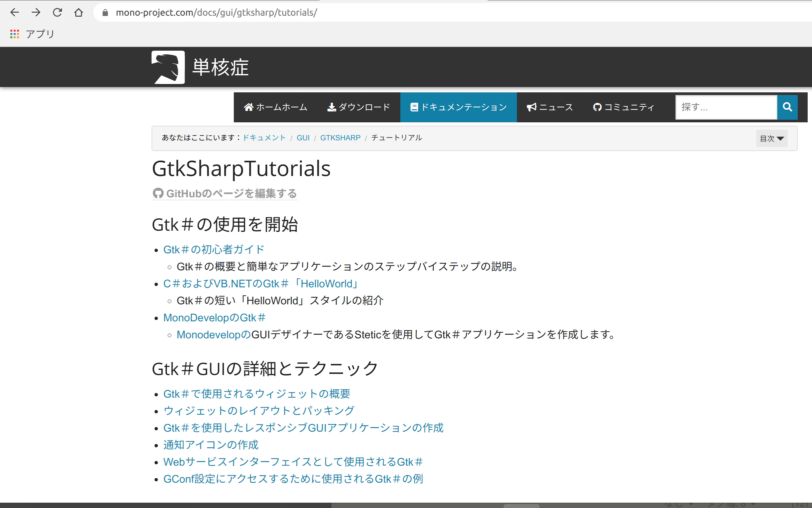The width and height of the screenshot is (812, 508).
Task: Open ウィジェットのレイアウトとパッキング link
Action: coord(259,411)
